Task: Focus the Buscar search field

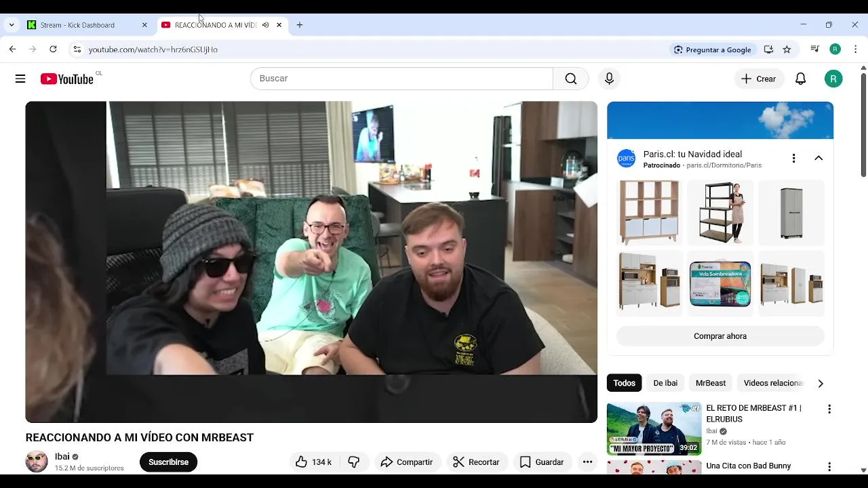Action: pyautogui.click(x=401, y=79)
